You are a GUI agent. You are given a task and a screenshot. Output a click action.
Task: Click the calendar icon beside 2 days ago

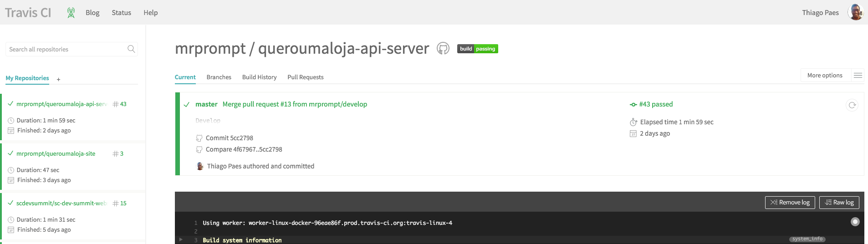pyautogui.click(x=633, y=133)
